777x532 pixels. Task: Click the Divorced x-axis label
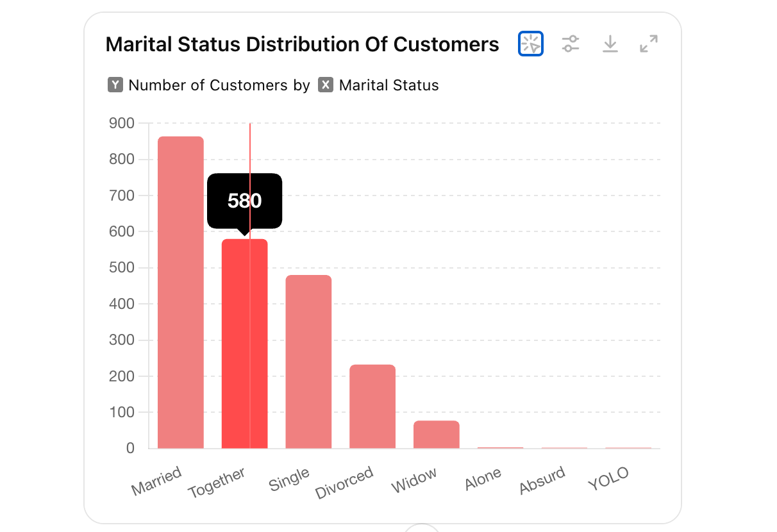tap(345, 483)
